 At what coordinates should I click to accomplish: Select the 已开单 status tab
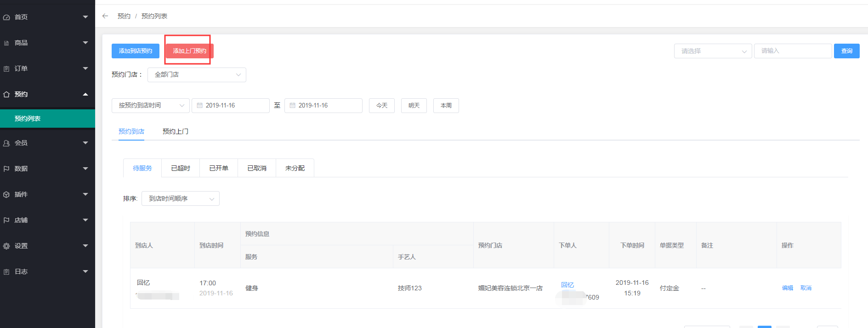[219, 168]
